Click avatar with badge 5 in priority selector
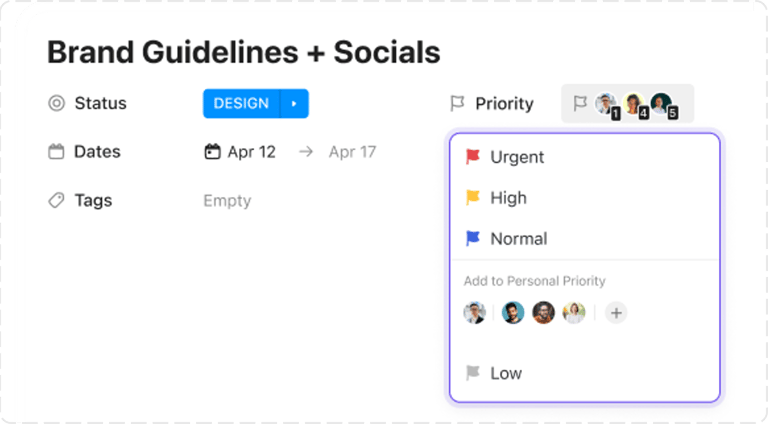This screenshot has height=424, width=768. [661, 103]
